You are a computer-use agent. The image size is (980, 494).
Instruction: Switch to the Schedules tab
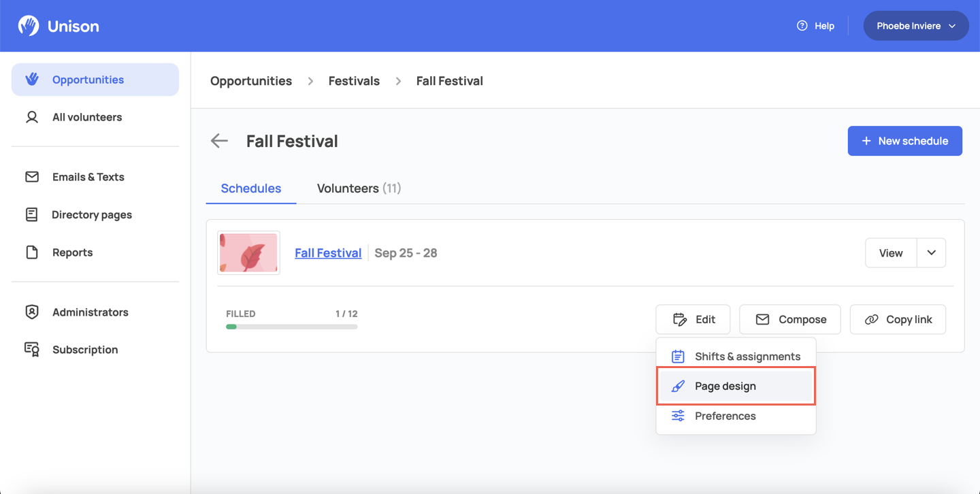251,188
